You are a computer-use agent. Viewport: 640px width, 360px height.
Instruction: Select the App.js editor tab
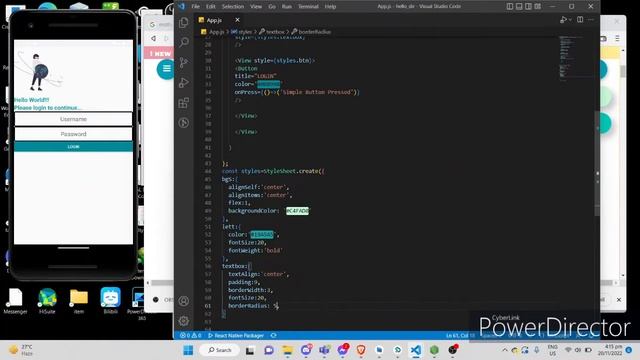point(214,20)
